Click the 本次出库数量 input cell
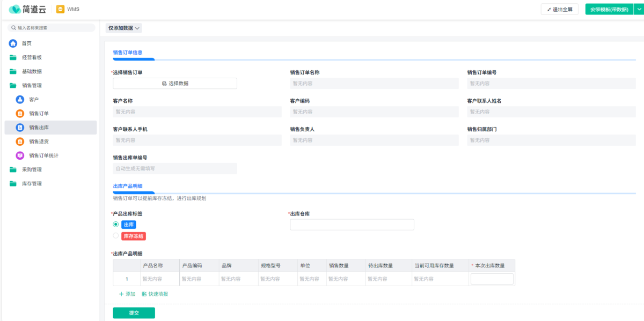Viewport: 644px width, 321px height. pos(492,279)
